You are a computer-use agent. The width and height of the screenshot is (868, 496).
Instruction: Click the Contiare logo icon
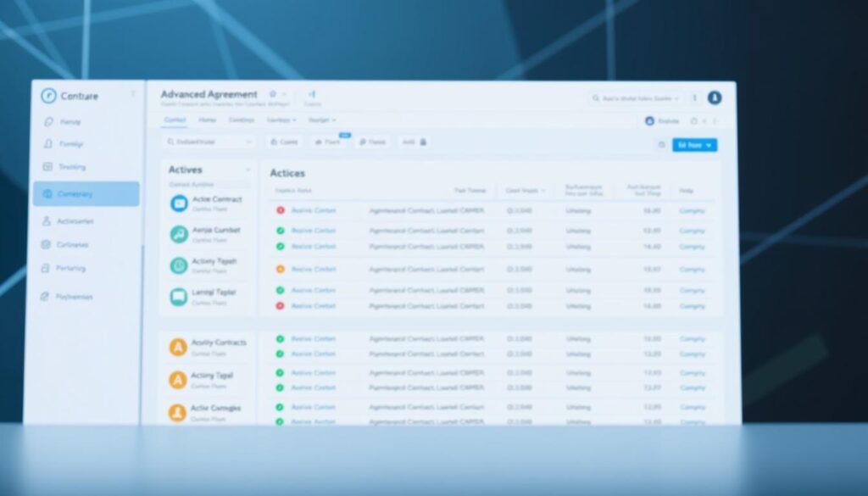coord(48,96)
